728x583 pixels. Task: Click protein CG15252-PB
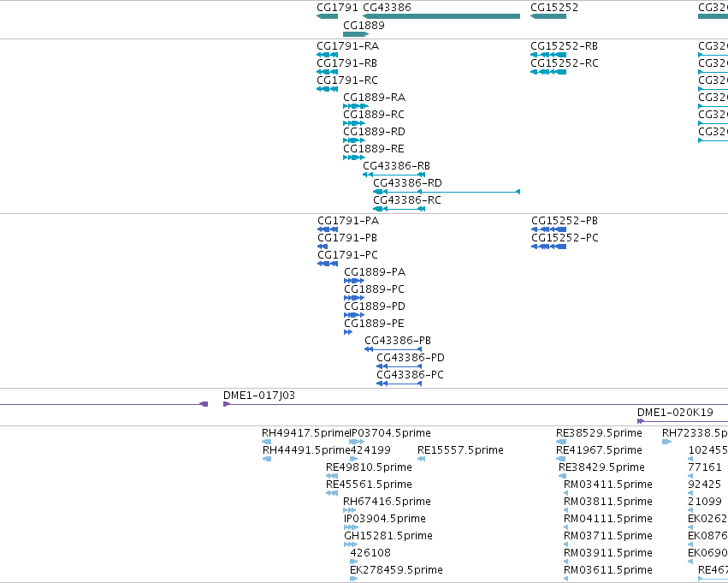click(565, 221)
